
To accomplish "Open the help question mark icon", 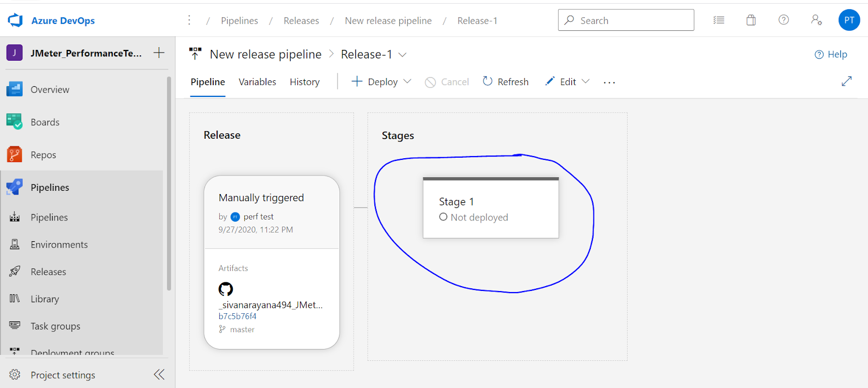I will tap(783, 20).
